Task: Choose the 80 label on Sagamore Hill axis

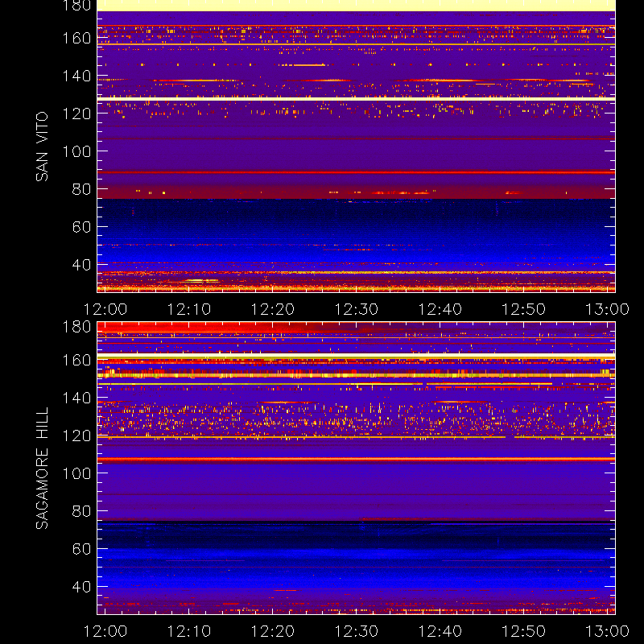Action: (81, 511)
